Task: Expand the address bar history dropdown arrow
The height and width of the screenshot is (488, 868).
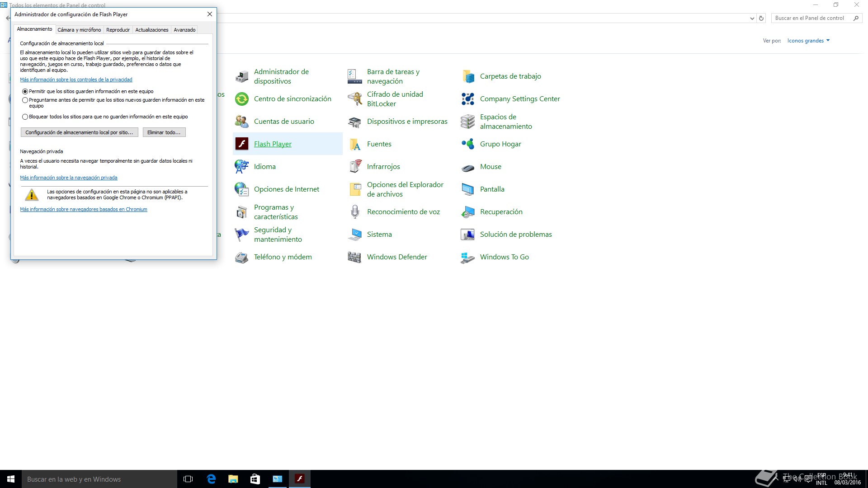Action: click(x=752, y=19)
